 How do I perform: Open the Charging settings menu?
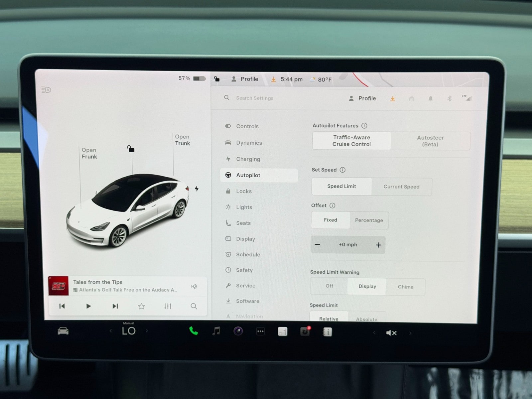pyautogui.click(x=248, y=159)
